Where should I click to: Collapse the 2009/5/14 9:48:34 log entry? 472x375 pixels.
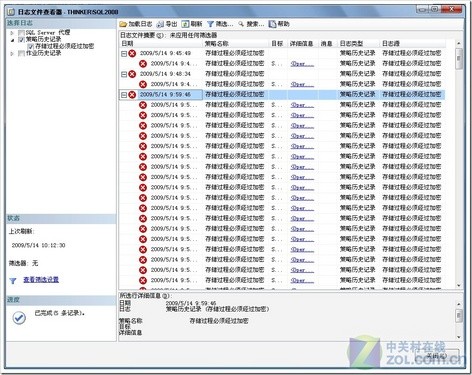pos(124,74)
